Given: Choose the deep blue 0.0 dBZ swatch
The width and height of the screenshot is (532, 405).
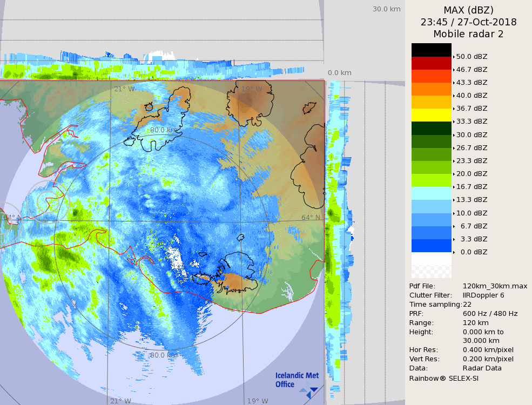Looking at the screenshot, I should click(431, 246).
